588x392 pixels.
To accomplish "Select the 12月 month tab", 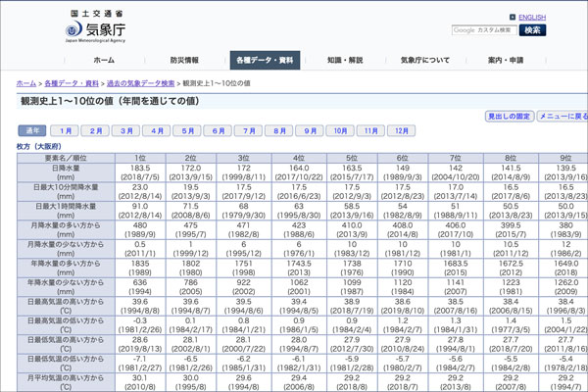I will [401, 130].
